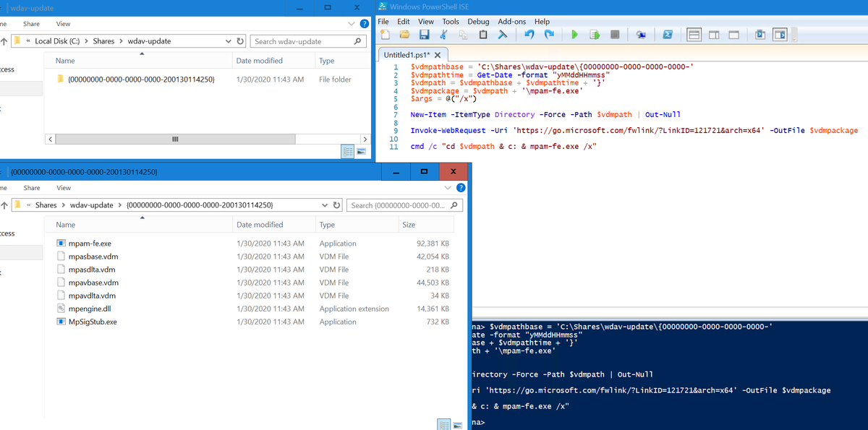Expand ribbon in GUID folder Explorer window
The width and height of the screenshot is (868, 430).
[448, 188]
